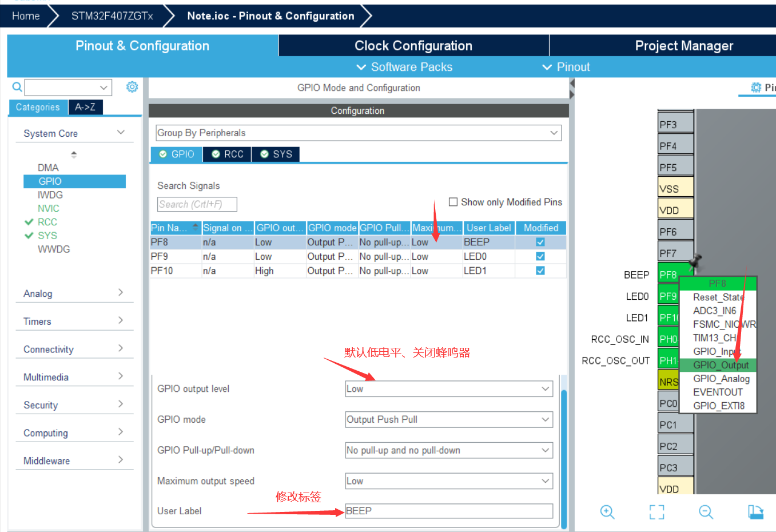This screenshot has width=776, height=532.
Task: Toggle the Modified checkbox for PF10 row
Action: pyautogui.click(x=540, y=271)
